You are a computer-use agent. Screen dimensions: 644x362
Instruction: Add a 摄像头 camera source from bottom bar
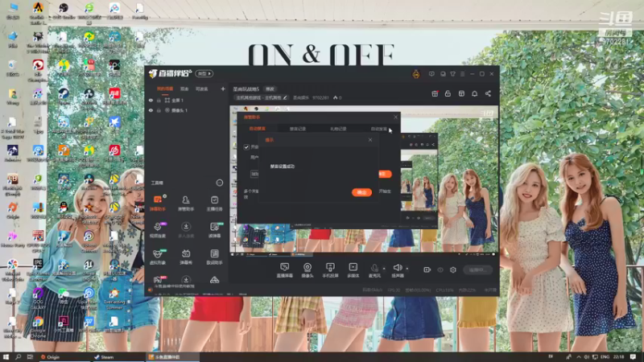coord(308,270)
